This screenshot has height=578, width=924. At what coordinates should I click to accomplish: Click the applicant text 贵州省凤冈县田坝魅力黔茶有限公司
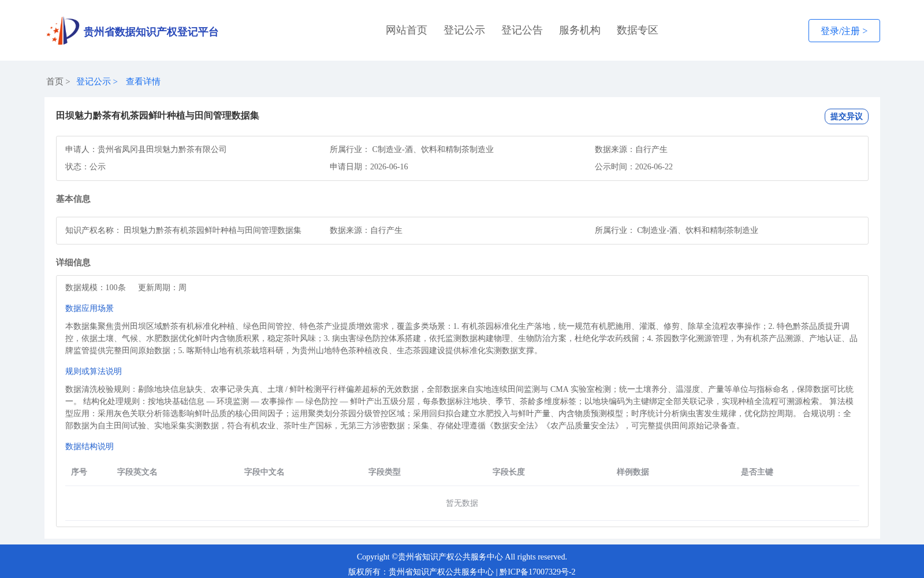[x=162, y=149]
